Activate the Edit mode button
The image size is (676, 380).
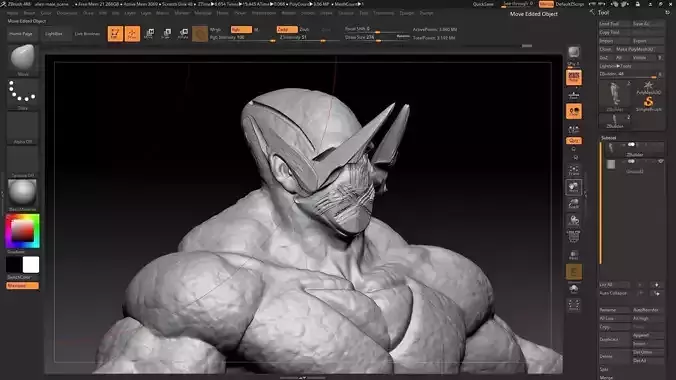(x=115, y=34)
